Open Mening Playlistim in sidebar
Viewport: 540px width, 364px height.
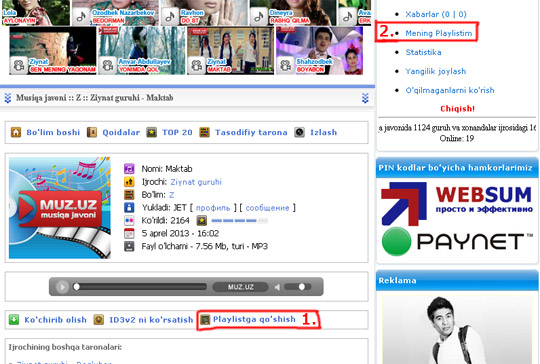439,33
